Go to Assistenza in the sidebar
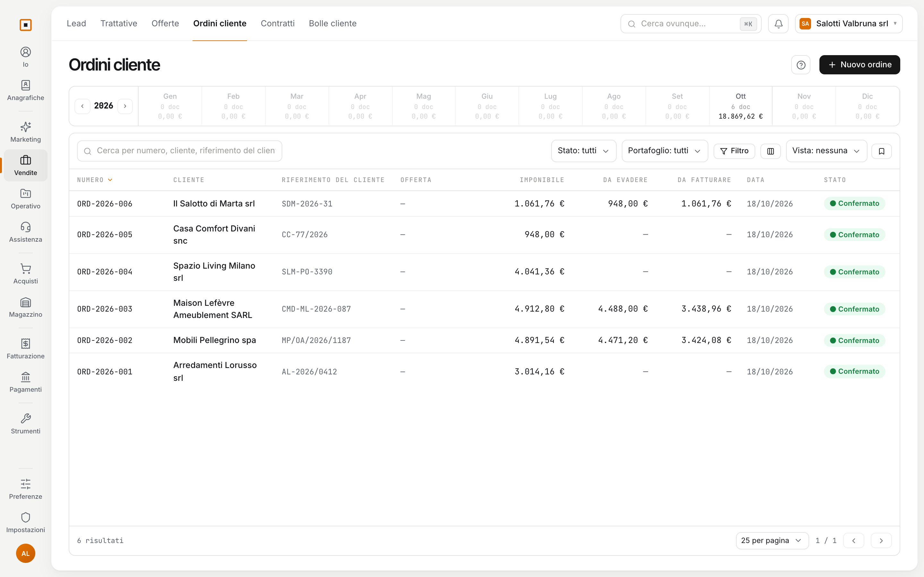This screenshot has width=924, height=577. coord(26,232)
